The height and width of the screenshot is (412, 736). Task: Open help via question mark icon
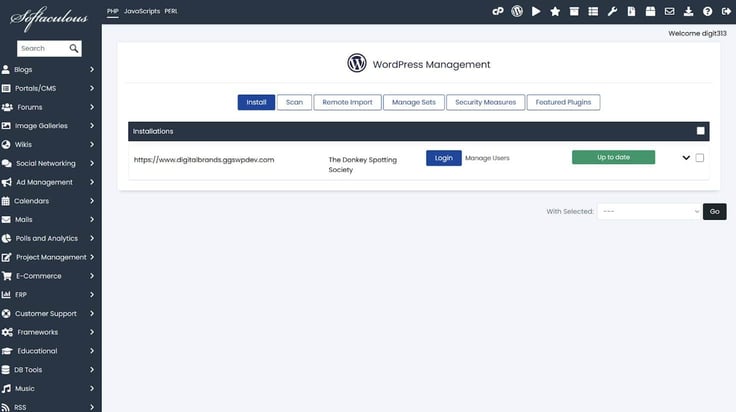[x=707, y=11]
